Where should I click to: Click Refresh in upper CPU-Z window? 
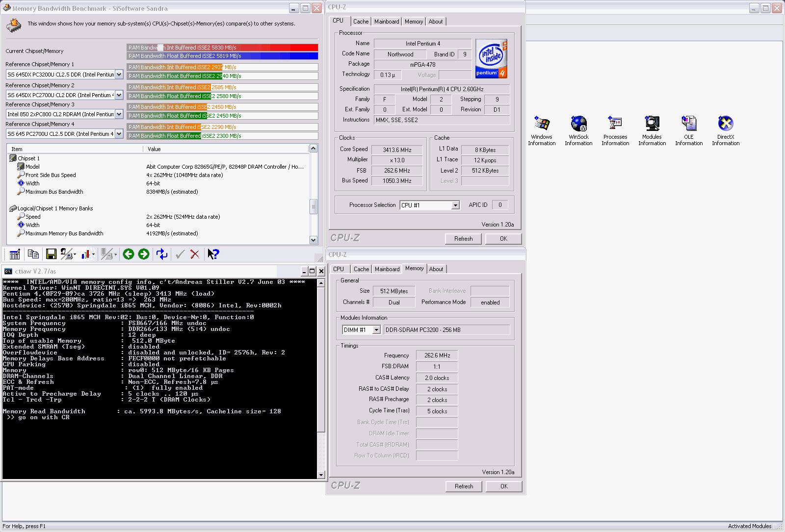coord(464,239)
